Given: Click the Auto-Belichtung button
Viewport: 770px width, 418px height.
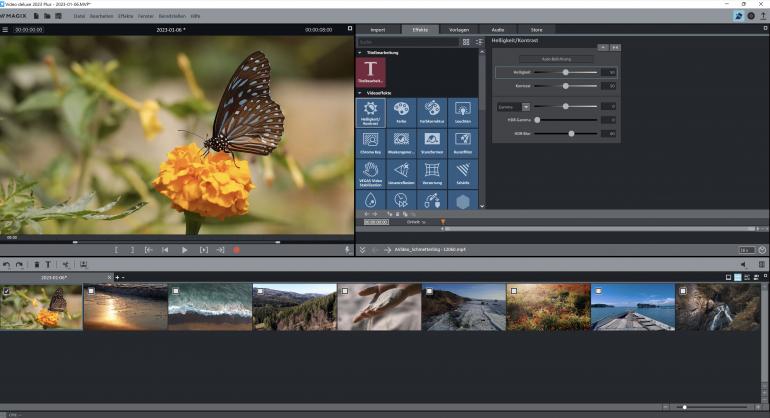Looking at the screenshot, I should [556, 59].
